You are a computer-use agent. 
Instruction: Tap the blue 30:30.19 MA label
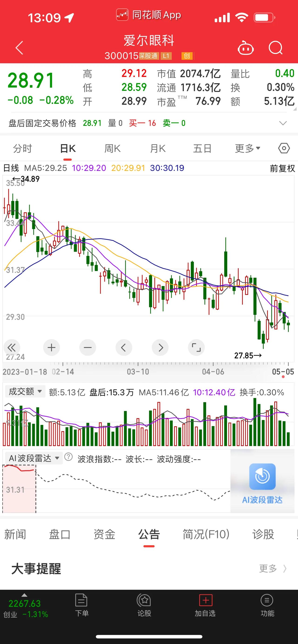coord(167,168)
